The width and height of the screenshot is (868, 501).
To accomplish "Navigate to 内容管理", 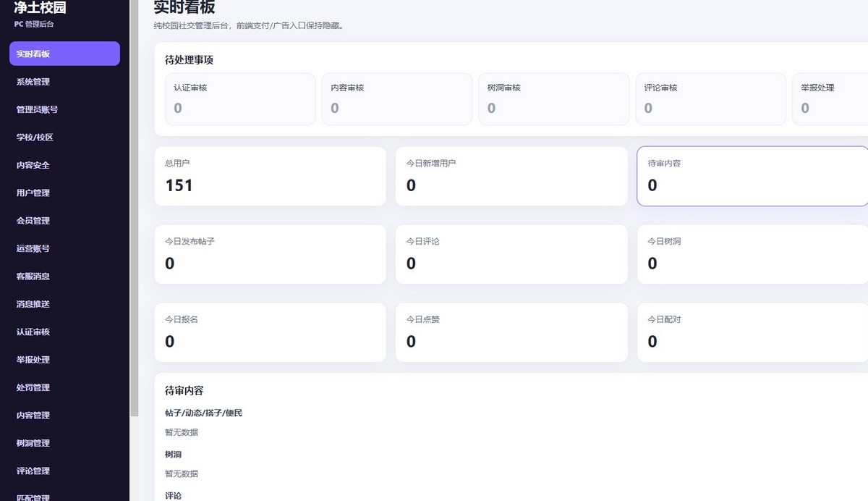I will point(64,415).
